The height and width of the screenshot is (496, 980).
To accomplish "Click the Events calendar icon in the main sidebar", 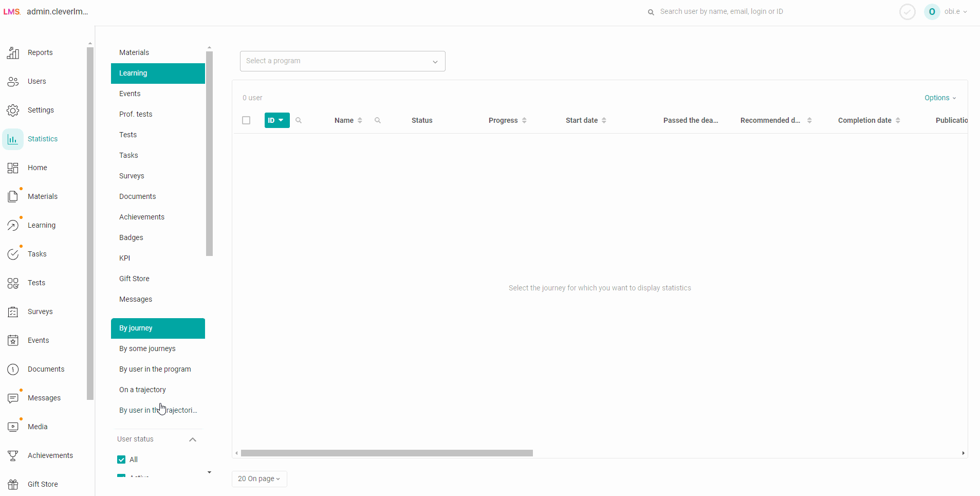I will [13, 340].
